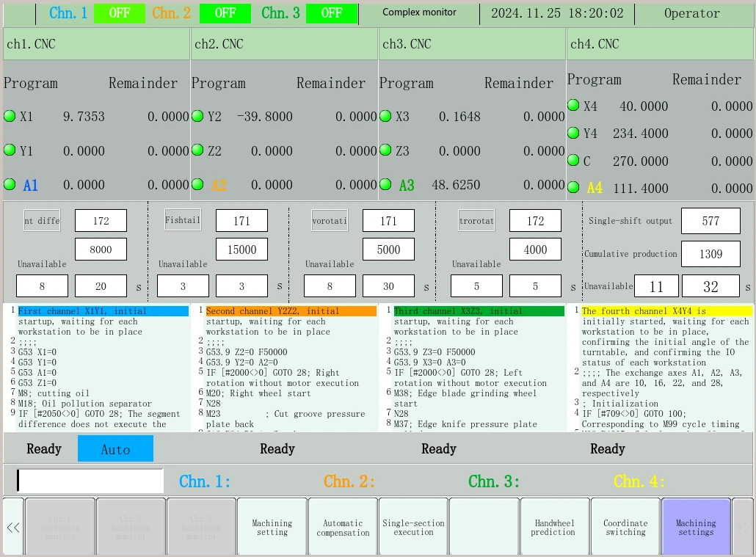Screen dimensions: 756x557
Task: Click the green indicator beside axis Z3
Action: (386, 150)
